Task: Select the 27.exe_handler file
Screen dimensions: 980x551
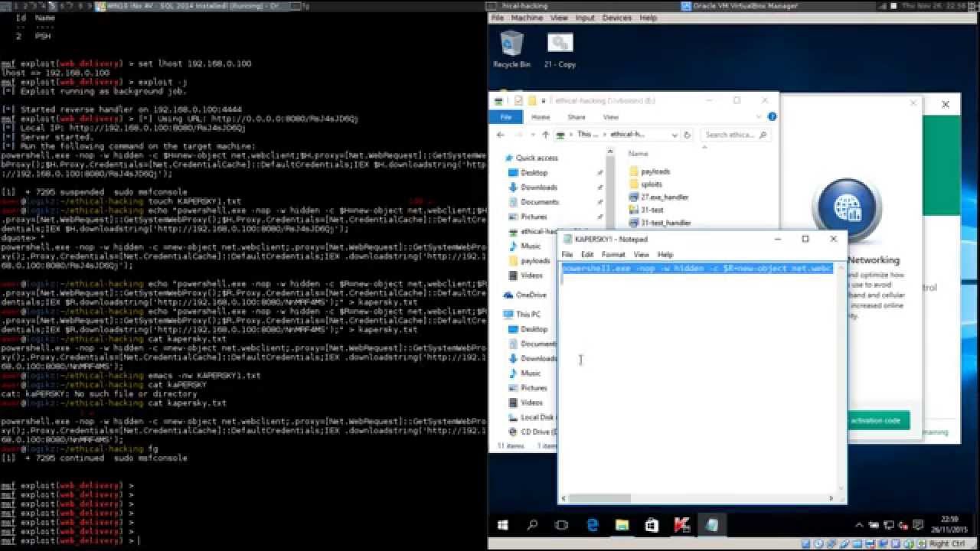Action: (x=658, y=197)
